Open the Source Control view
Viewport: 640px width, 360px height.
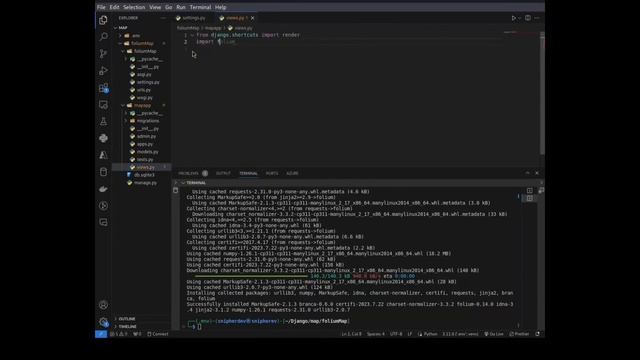(x=103, y=53)
